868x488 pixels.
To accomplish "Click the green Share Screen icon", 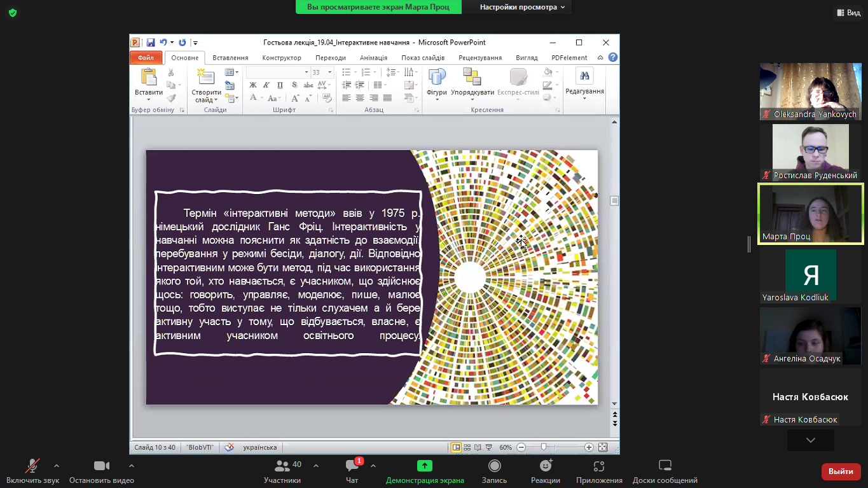I will (425, 466).
